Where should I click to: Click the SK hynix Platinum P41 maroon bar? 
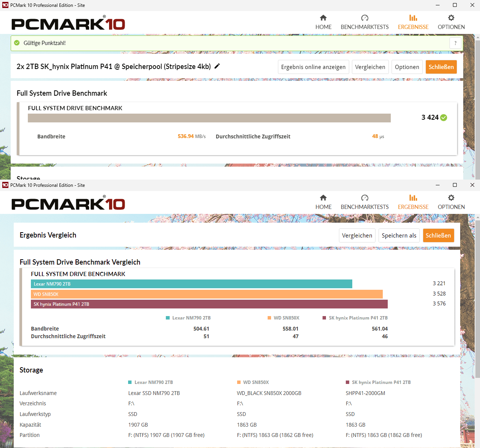pos(209,304)
